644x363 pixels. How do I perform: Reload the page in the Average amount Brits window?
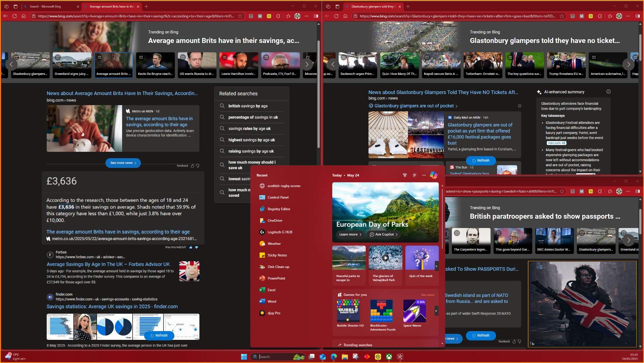14,16
